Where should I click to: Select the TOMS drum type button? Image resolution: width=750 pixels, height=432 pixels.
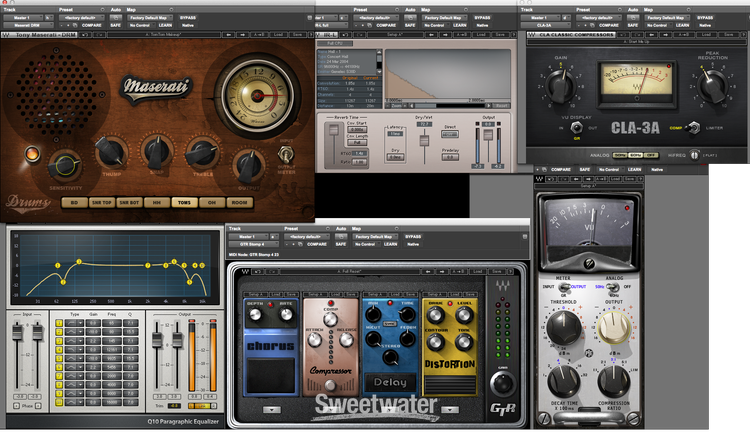click(184, 202)
